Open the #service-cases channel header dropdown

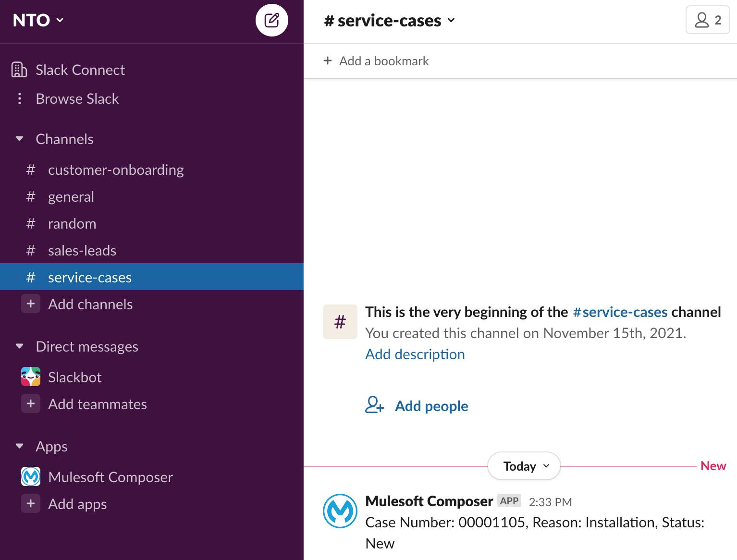(389, 21)
